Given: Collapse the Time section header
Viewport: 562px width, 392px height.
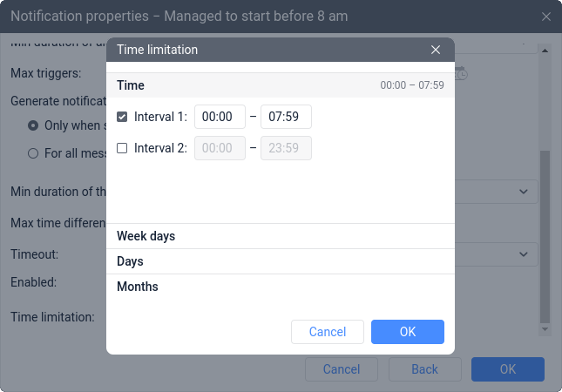Looking at the screenshot, I should [x=281, y=85].
